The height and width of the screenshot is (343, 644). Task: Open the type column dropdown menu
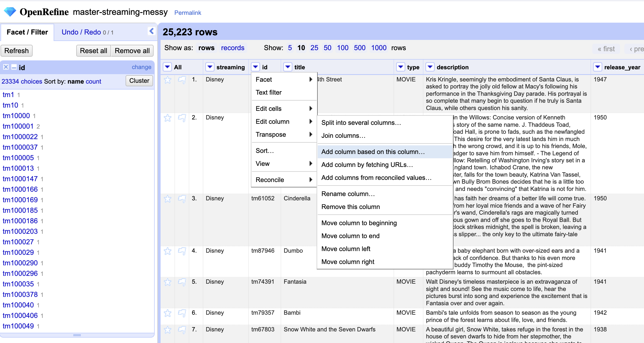(x=401, y=67)
